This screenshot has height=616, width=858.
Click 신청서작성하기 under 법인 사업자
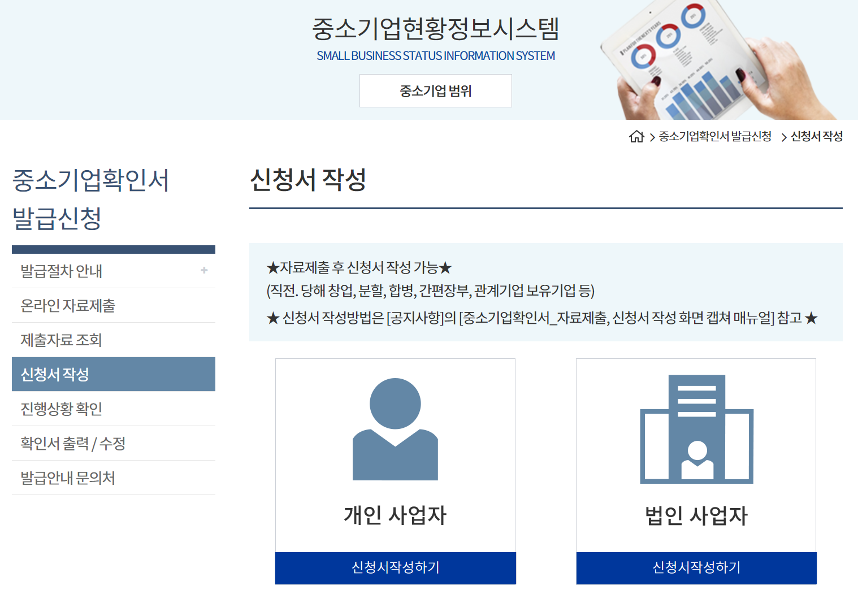coord(696,568)
